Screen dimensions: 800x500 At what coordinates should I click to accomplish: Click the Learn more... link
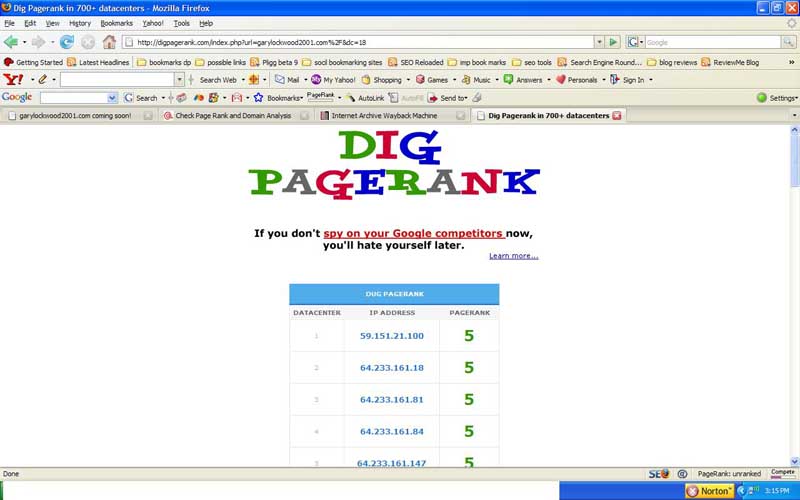[x=513, y=256]
